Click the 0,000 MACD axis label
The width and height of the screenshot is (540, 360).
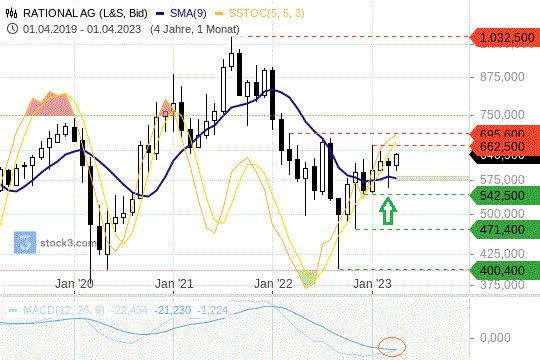[x=495, y=338]
